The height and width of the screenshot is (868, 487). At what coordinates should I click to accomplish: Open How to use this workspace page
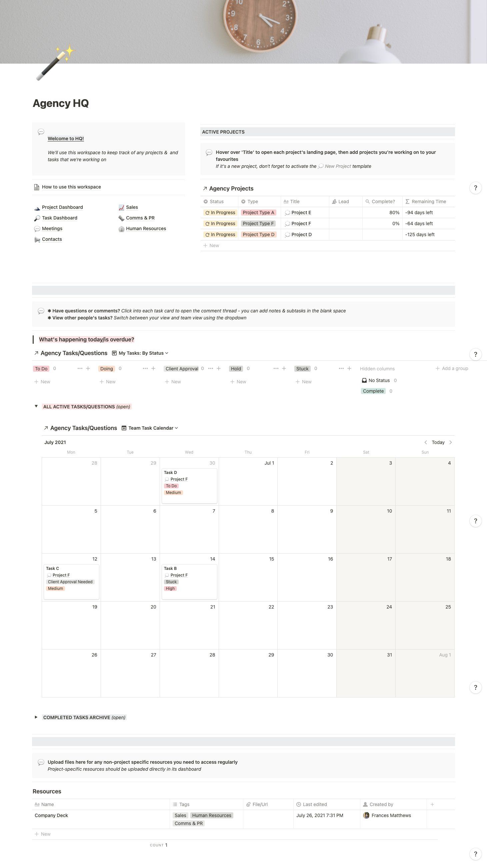pyautogui.click(x=71, y=187)
